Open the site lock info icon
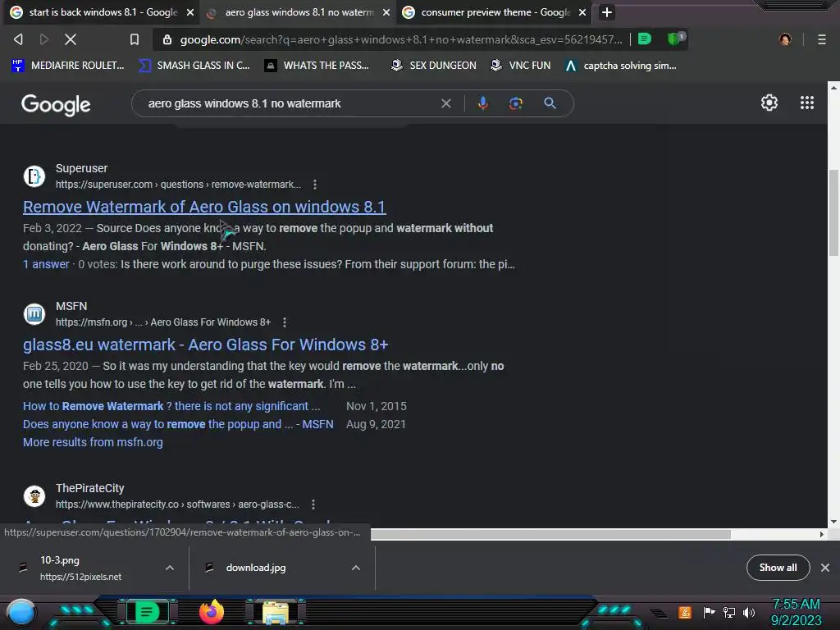 point(167,39)
